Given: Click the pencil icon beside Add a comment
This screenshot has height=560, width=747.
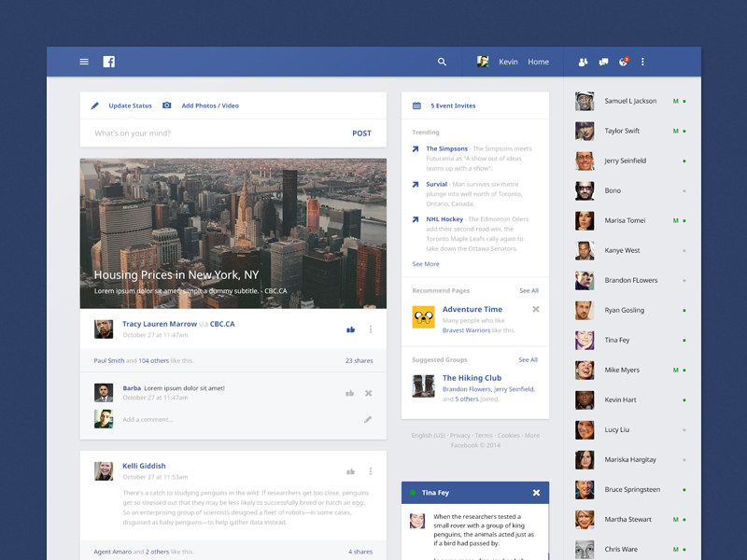Looking at the screenshot, I should pyautogui.click(x=368, y=419).
